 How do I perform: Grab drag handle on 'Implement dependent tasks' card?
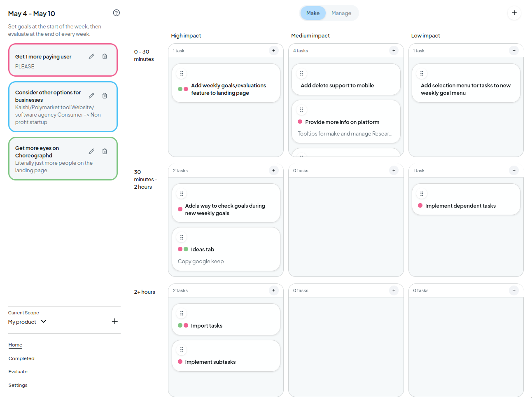pyautogui.click(x=422, y=194)
